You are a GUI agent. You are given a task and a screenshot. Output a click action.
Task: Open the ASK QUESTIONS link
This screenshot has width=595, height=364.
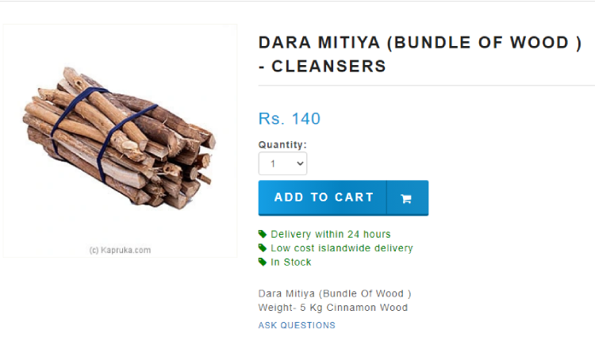point(297,325)
